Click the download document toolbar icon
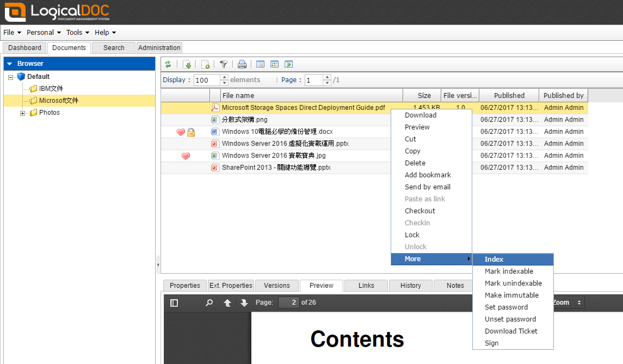This screenshot has height=364, width=623. click(x=188, y=64)
